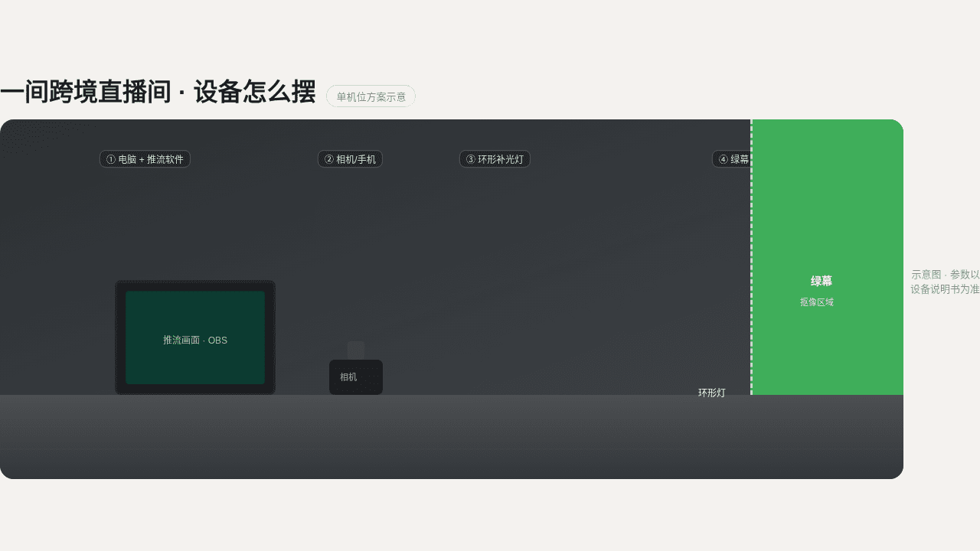This screenshot has width=980, height=551.
Task: Click the '示意图 · 参数以设备说明书为准' side note
Action: point(946,282)
